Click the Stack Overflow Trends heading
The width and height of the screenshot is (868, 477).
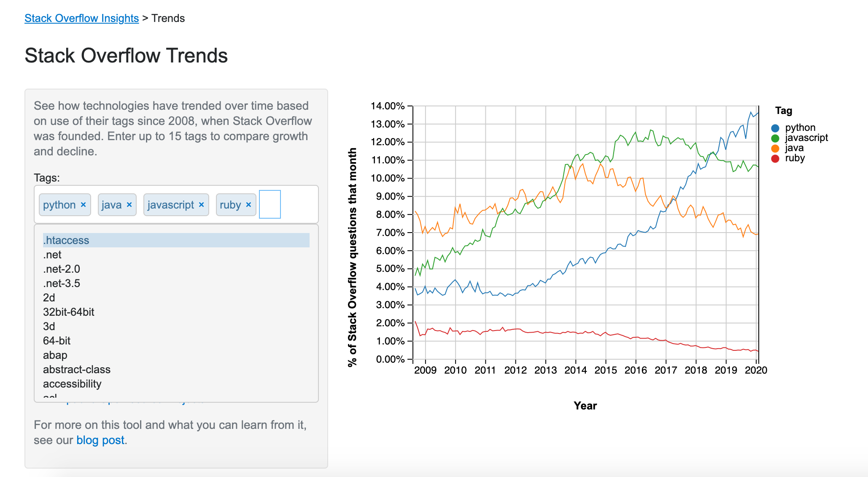[126, 55]
